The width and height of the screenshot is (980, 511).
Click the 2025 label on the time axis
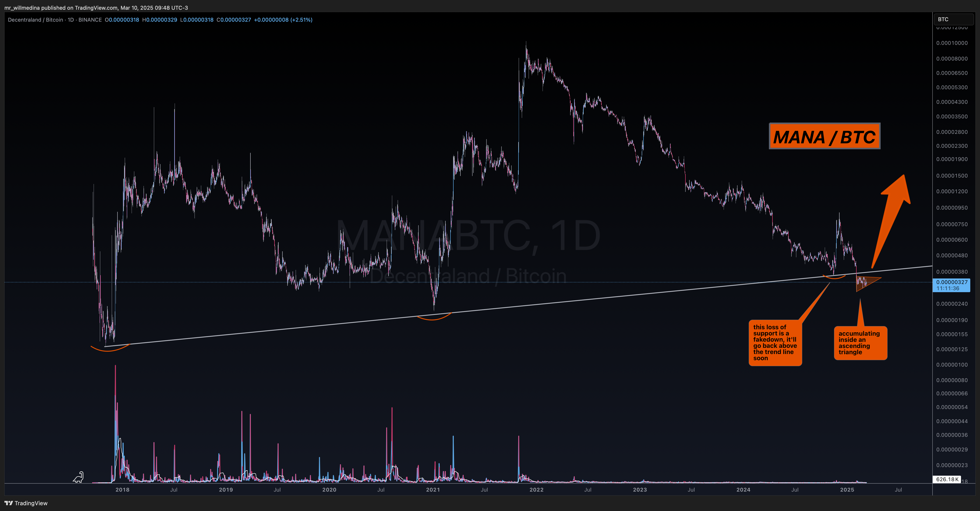[x=847, y=490]
